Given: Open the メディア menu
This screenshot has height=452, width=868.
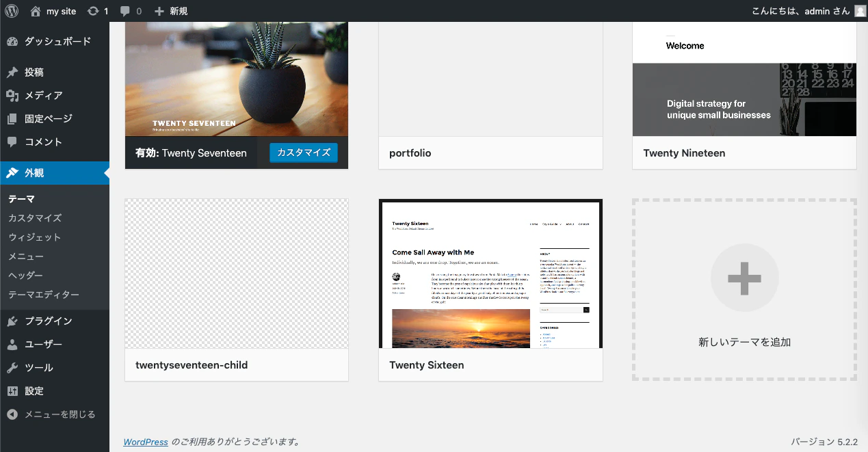Looking at the screenshot, I should point(55,96).
